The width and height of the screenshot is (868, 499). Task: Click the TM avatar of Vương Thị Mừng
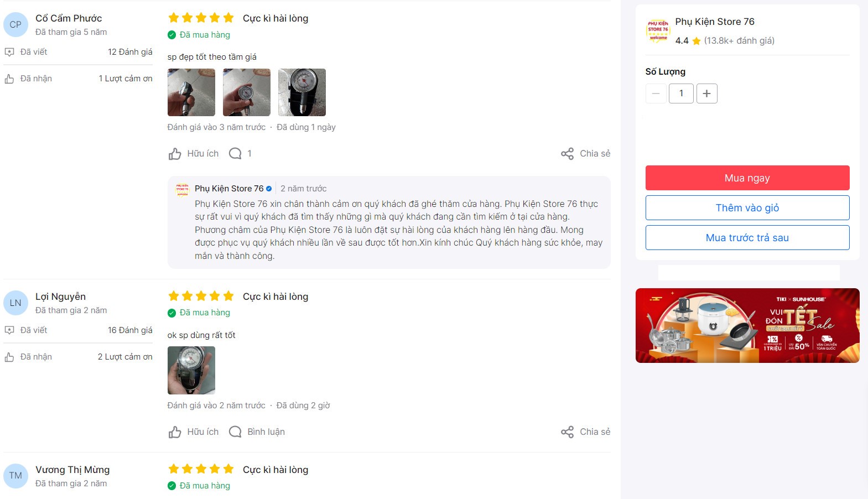15,476
